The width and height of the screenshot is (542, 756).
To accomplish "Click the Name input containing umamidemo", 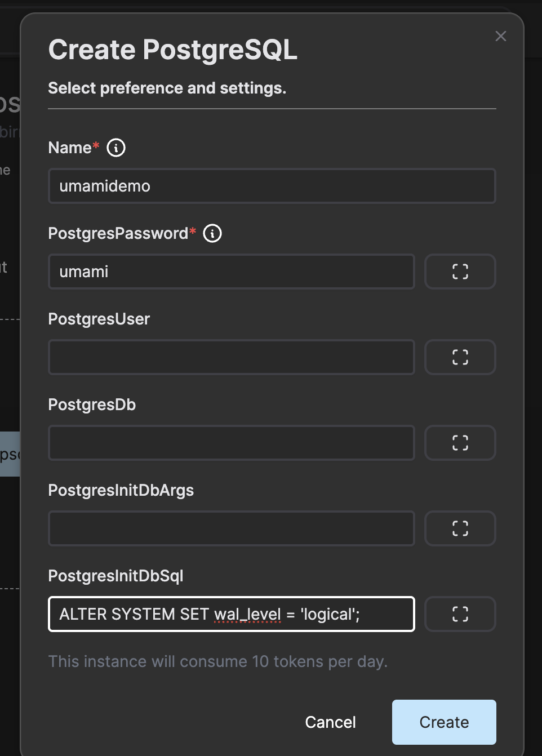I will pos(272,186).
